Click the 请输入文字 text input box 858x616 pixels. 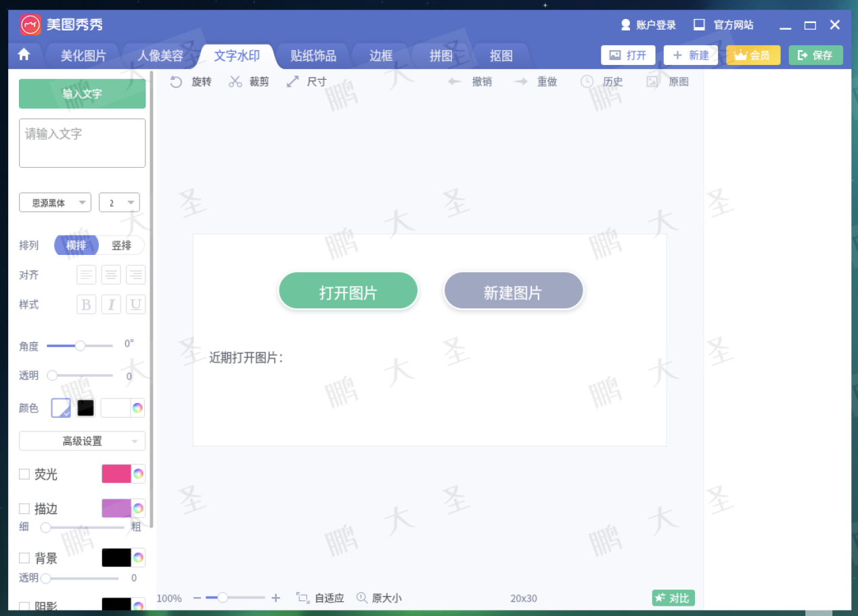pos(83,143)
